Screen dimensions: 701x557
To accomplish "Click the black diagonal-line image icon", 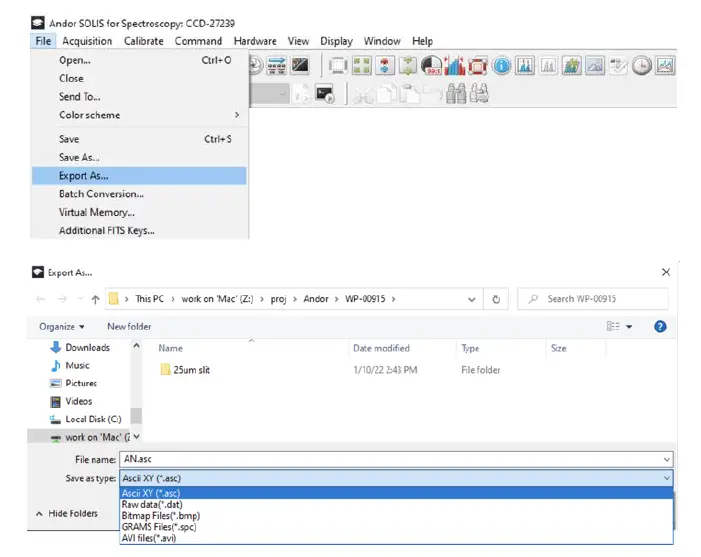I will pyautogui.click(x=300, y=65).
